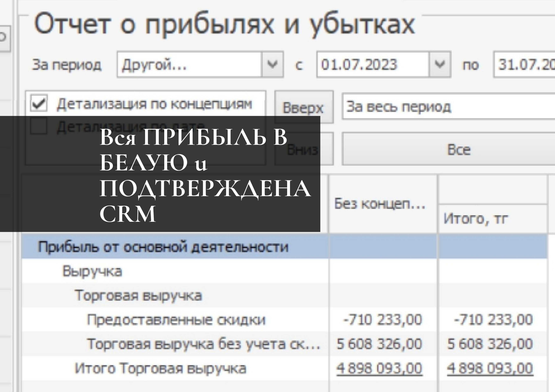This screenshot has height=392, width=555.
Task: Select the Предоставленные скидки row
Action: click(x=284, y=320)
